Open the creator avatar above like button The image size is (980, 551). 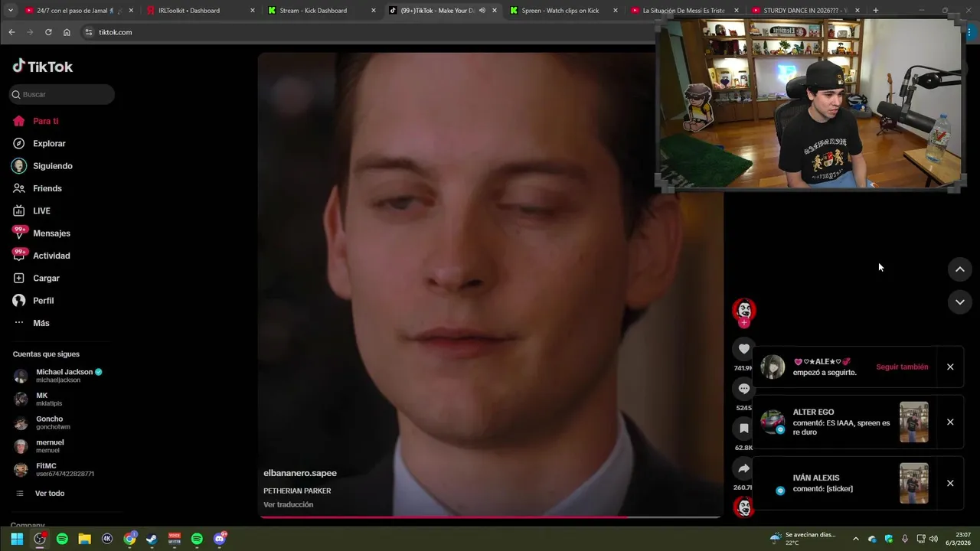click(x=743, y=309)
